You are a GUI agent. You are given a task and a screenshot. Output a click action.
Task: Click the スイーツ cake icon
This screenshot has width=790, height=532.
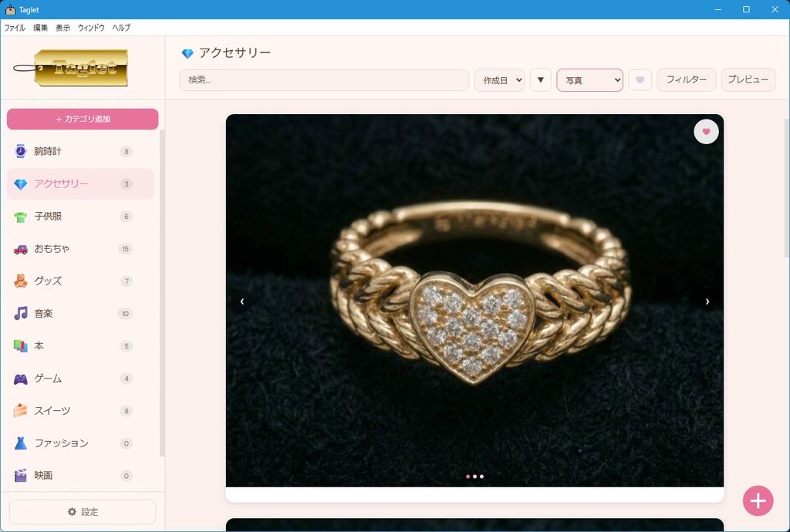(x=21, y=410)
